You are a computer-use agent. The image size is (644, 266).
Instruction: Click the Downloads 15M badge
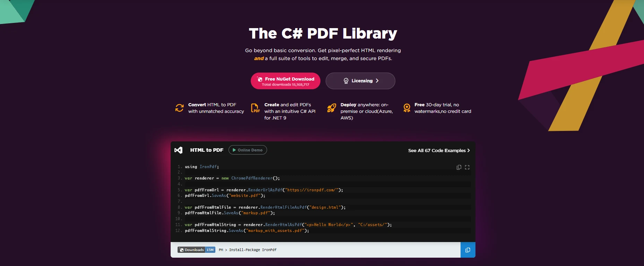pos(196,250)
